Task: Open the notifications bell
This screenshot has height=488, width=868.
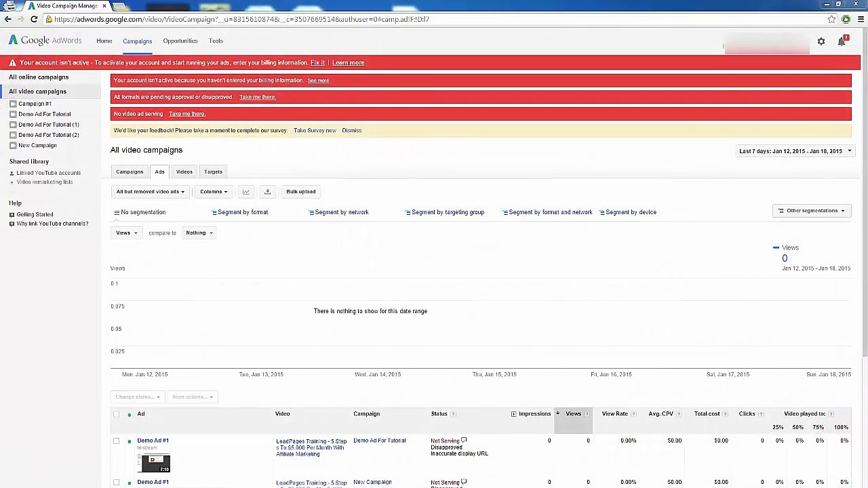Action: click(842, 41)
